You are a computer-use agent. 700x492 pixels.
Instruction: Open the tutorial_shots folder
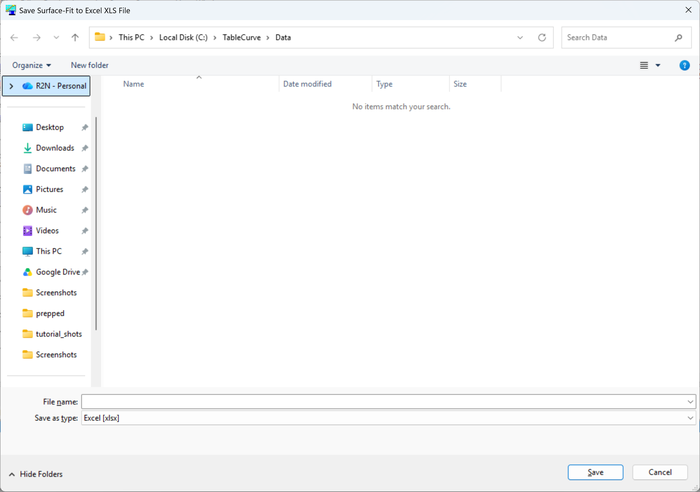[x=58, y=334]
